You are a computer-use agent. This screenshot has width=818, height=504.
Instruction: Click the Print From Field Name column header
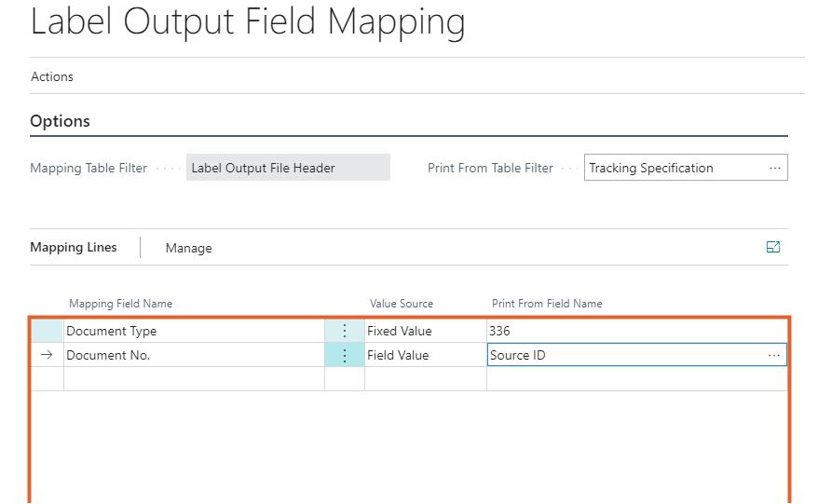click(547, 304)
